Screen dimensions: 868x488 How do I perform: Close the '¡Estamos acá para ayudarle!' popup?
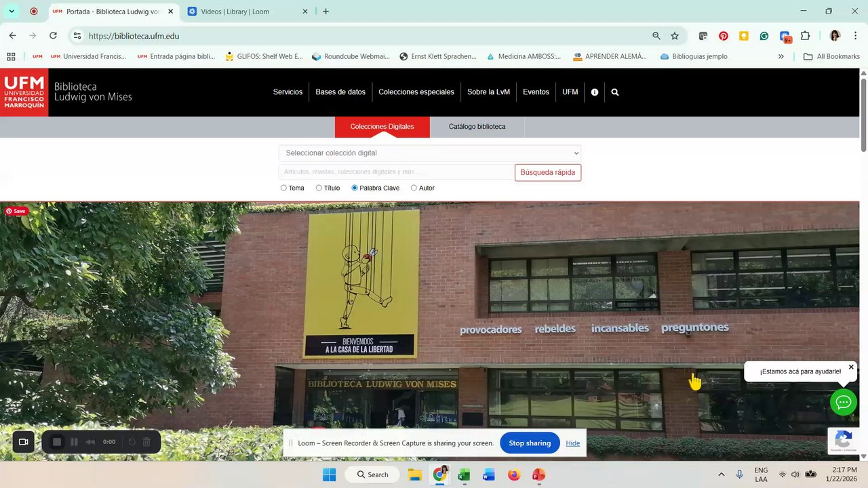(x=851, y=367)
